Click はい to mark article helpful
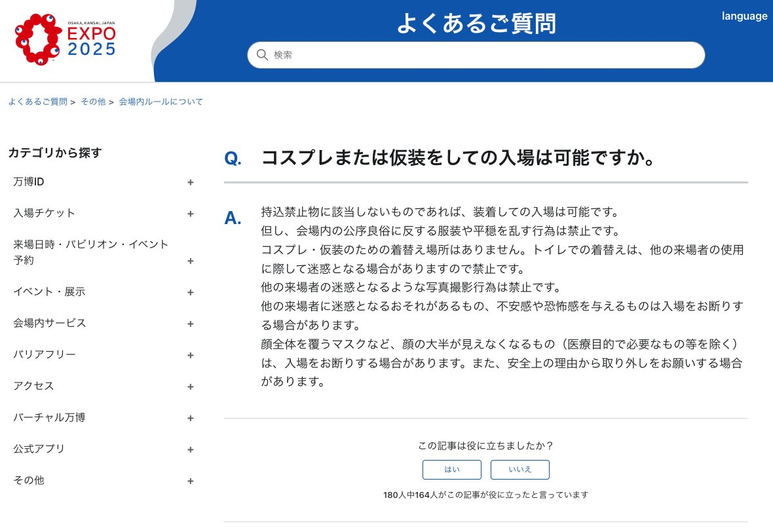Image resolution: width=773 pixels, height=532 pixels. [451, 470]
